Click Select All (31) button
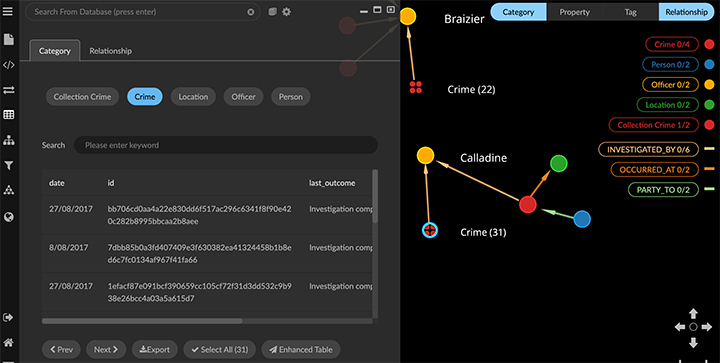This screenshot has height=363, width=720. (220, 350)
